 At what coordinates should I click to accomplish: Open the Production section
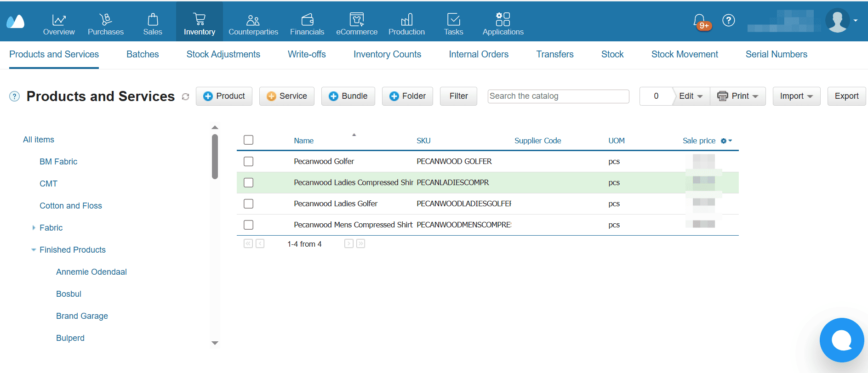[406, 24]
